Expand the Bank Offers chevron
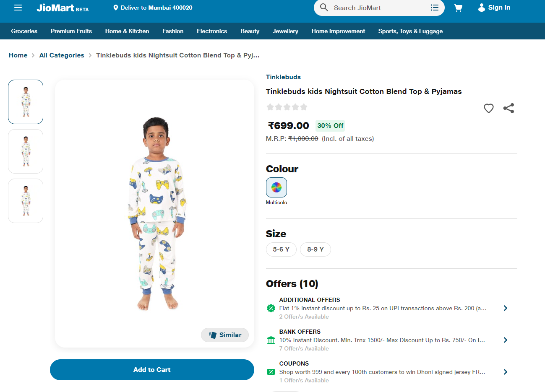The height and width of the screenshot is (392, 545). pos(506,340)
